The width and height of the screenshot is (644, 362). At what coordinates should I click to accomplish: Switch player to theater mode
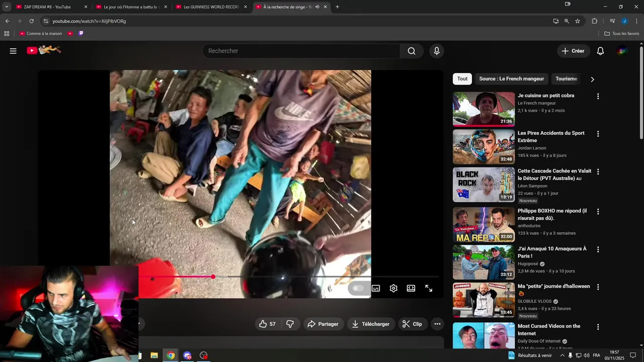[x=411, y=288]
